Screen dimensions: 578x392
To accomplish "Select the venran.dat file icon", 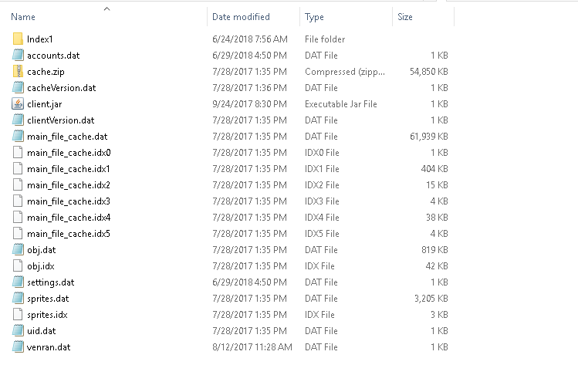I will (19, 346).
